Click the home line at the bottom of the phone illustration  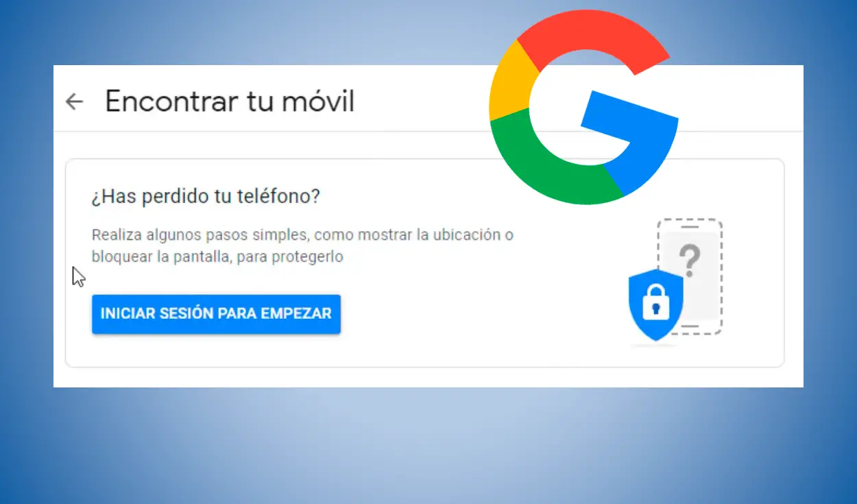point(690,326)
